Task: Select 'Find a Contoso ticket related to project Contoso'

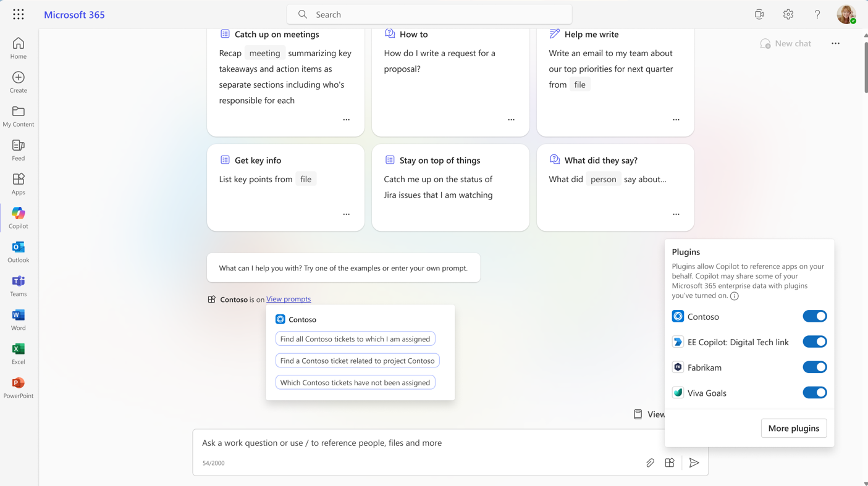Action: pos(358,361)
